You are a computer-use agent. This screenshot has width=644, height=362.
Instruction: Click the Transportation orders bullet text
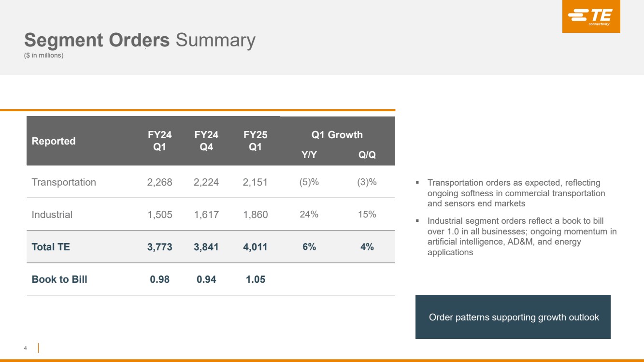516,193
